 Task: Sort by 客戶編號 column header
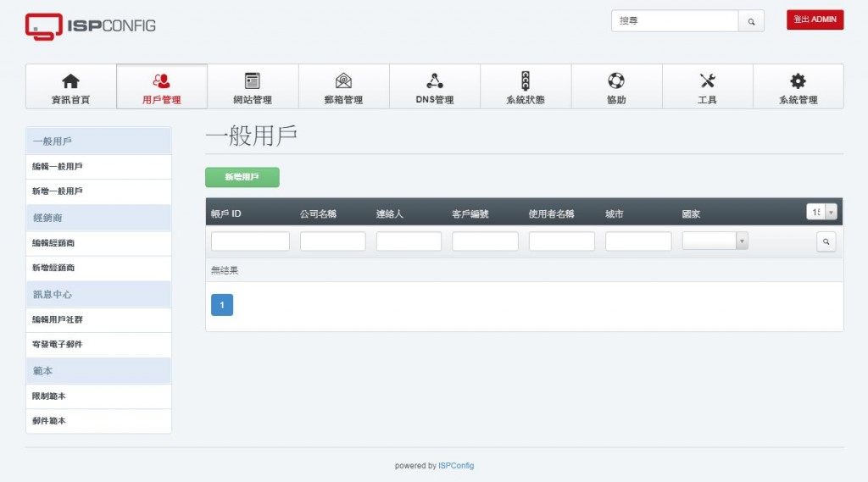[470, 213]
